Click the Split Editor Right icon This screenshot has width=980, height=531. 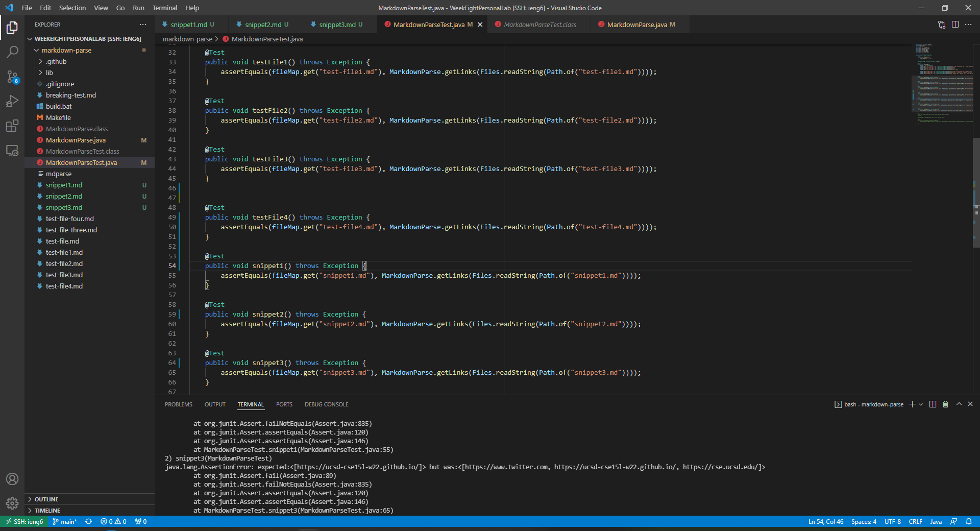tap(955, 25)
